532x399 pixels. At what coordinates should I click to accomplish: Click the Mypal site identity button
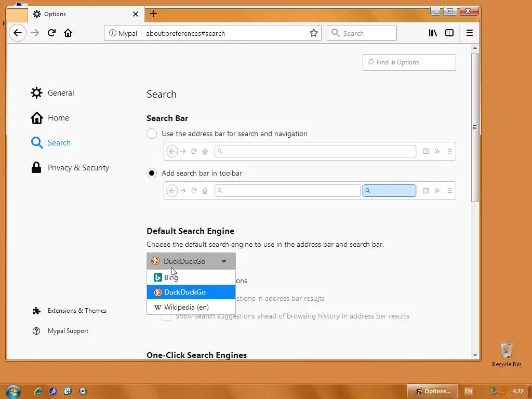[x=123, y=33]
